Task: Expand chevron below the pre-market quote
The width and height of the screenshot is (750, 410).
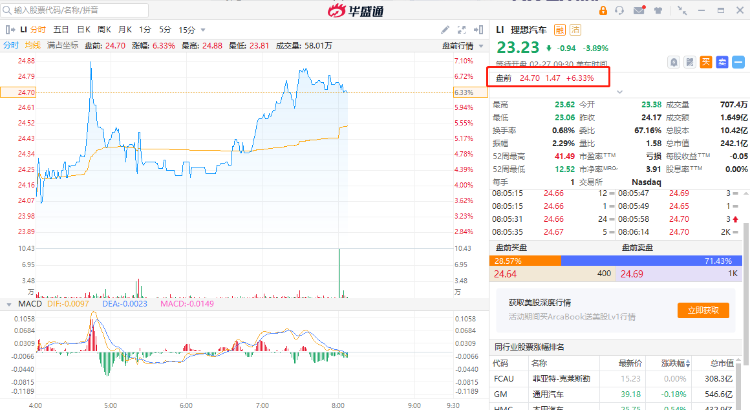Action: [x=619, y=91]
